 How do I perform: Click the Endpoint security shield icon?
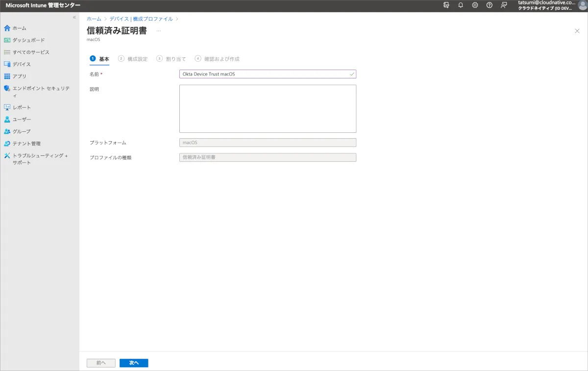7,89
